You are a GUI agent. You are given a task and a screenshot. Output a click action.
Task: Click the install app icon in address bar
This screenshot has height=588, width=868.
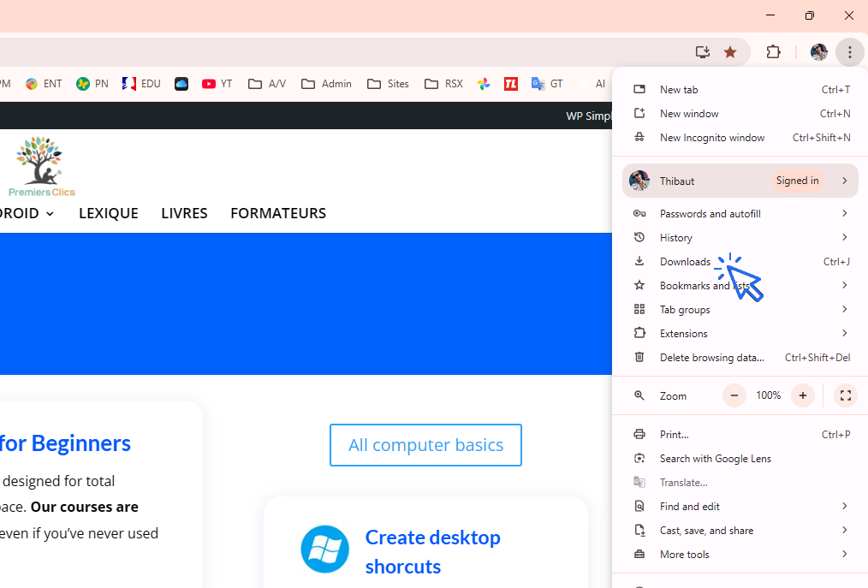tap(703, 52)
